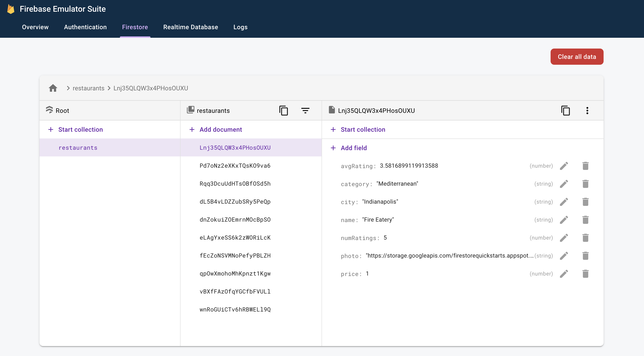Click the delete icon for category field
The height and width of the screenshot is (356, 644).
click(x=585, y=184)
